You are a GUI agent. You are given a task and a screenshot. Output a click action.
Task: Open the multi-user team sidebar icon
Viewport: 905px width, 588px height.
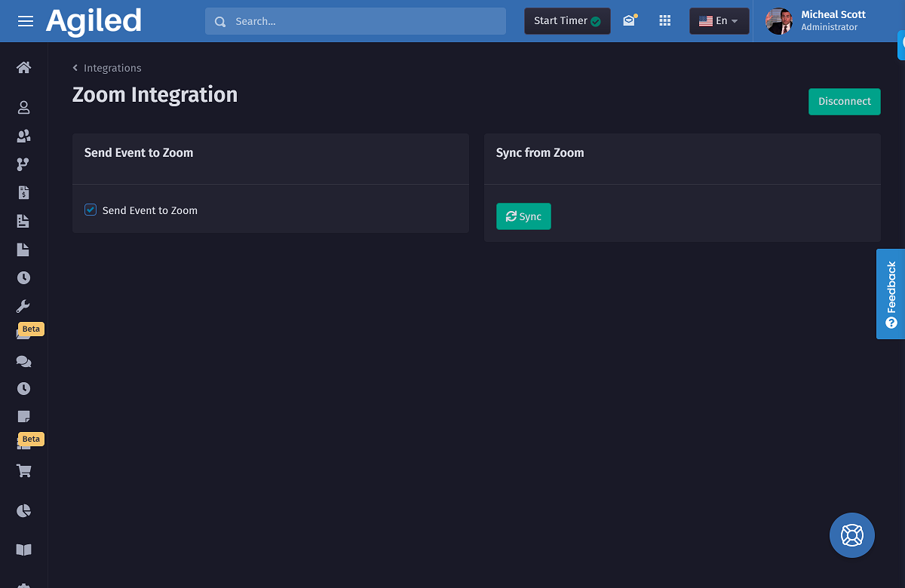[23, 136]
